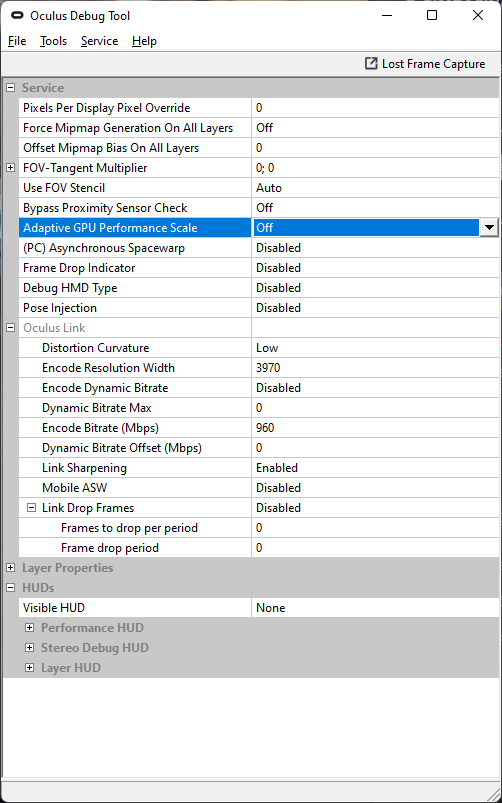Click the Lost Frame Capture icon
Image resolution: width=502 pixels, height=803 pixels.
coord(370,64)
